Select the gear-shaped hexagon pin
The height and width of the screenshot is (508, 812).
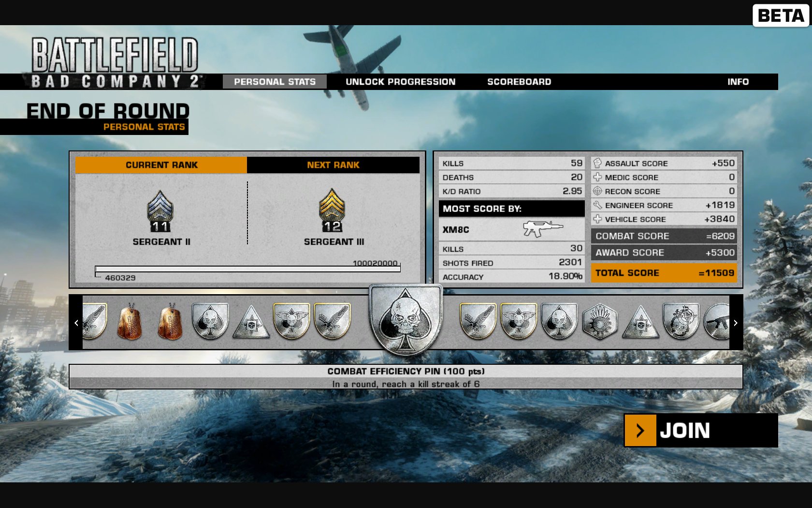point(600,322)
